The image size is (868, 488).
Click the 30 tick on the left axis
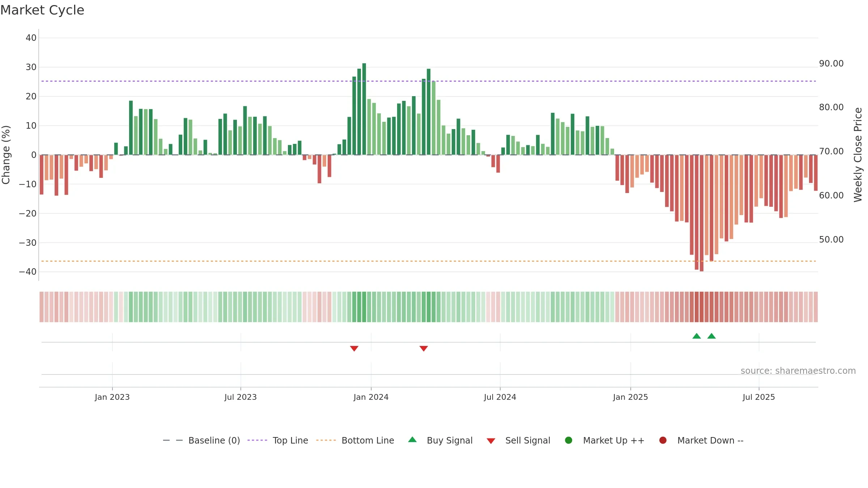coord(31,67)
